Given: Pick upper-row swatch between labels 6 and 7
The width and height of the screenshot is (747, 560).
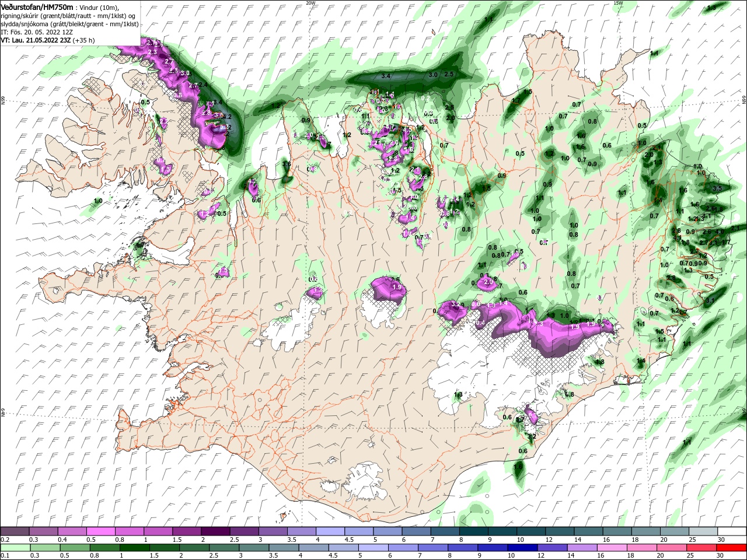Looking at the screenshot, I should click(x=416, y=531).
